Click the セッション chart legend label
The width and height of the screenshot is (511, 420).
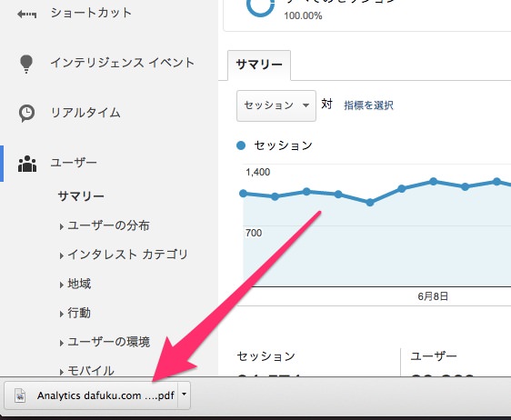pos(283,145)
